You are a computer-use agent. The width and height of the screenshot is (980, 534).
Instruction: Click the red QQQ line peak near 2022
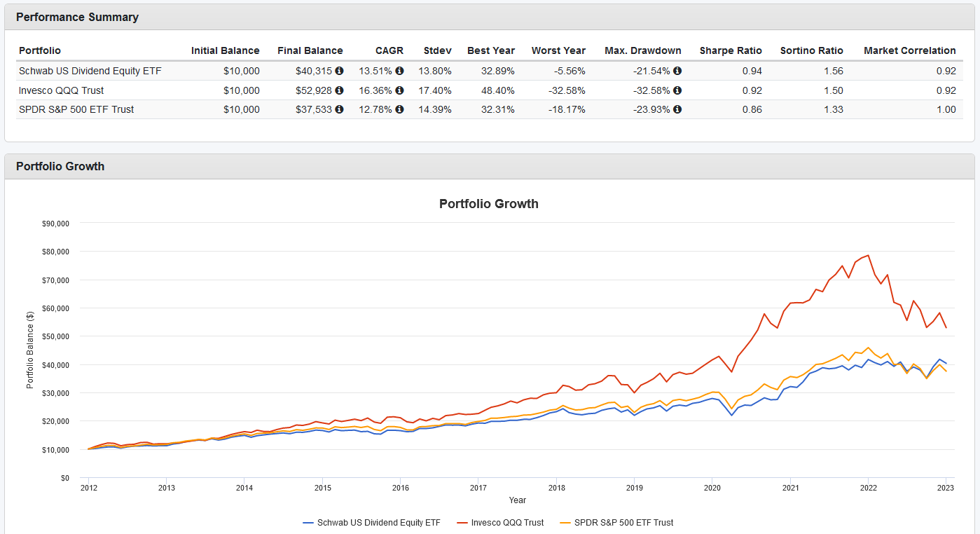coord(868,255)
